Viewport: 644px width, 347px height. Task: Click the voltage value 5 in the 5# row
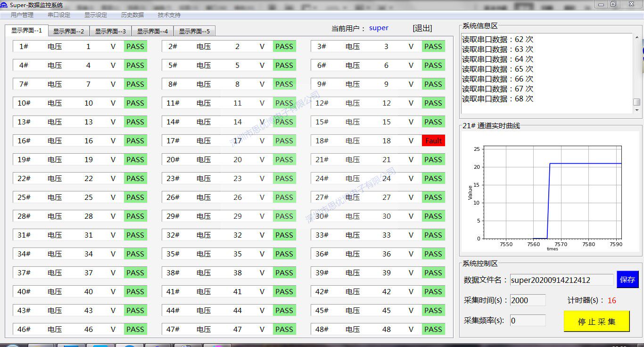click(x=238, y=65)
